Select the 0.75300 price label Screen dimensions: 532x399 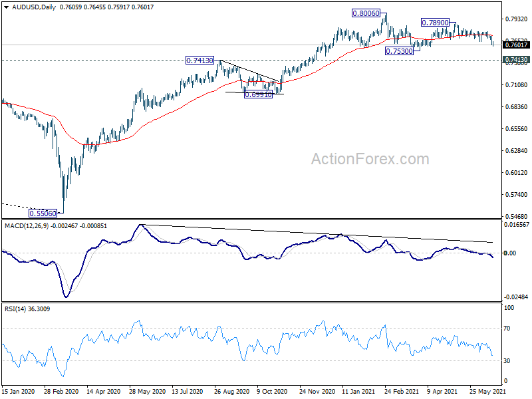pos(400,51)
